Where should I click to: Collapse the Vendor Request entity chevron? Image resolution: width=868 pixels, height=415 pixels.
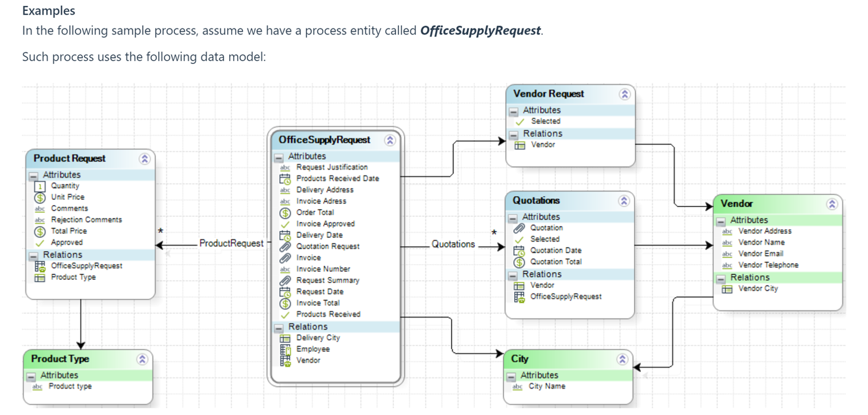coord(624,94)
